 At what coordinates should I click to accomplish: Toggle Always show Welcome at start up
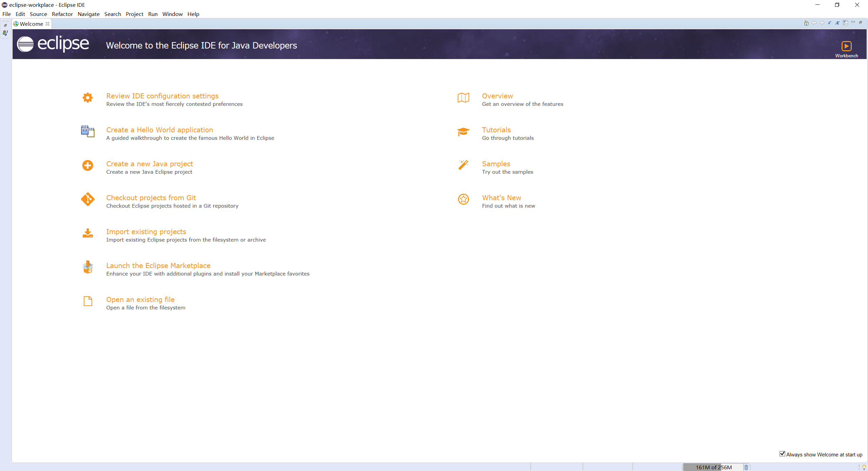pos(782,454)
